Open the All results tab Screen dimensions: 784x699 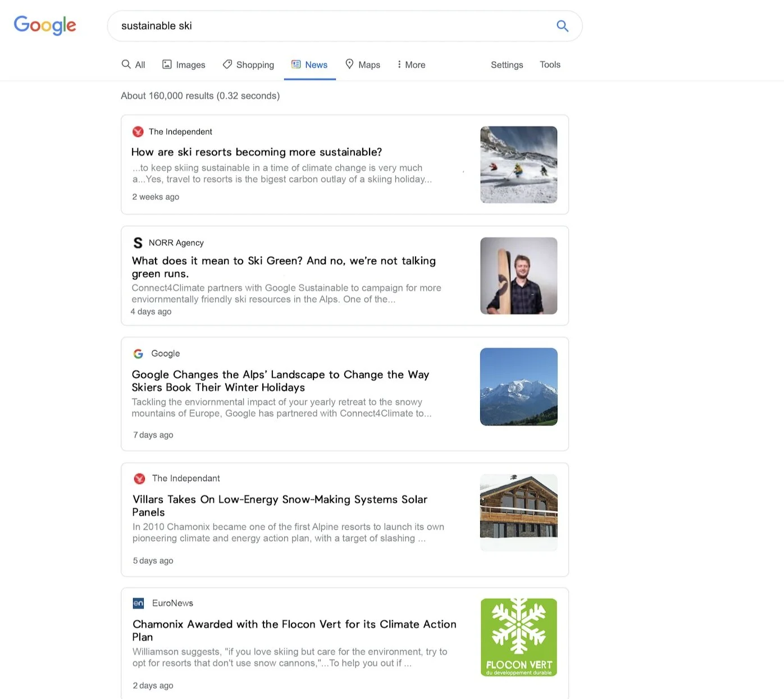133,65
